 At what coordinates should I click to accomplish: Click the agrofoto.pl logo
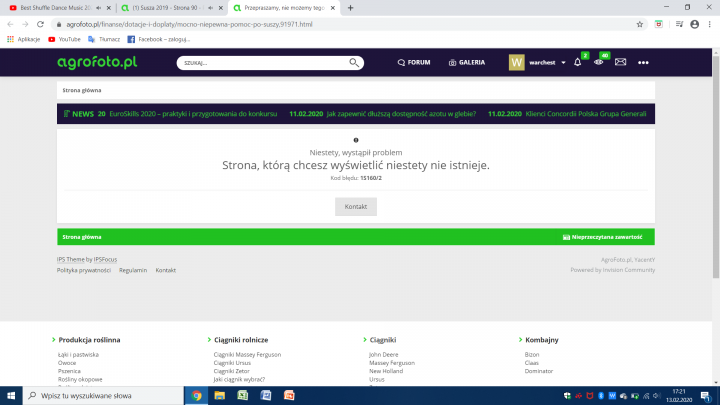tap(97, 62)
